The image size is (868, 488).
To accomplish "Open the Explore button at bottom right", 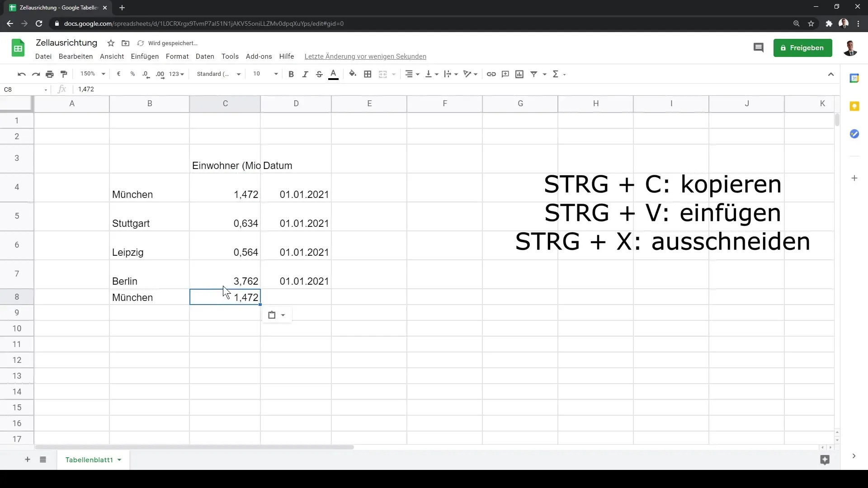I will 825,460.
